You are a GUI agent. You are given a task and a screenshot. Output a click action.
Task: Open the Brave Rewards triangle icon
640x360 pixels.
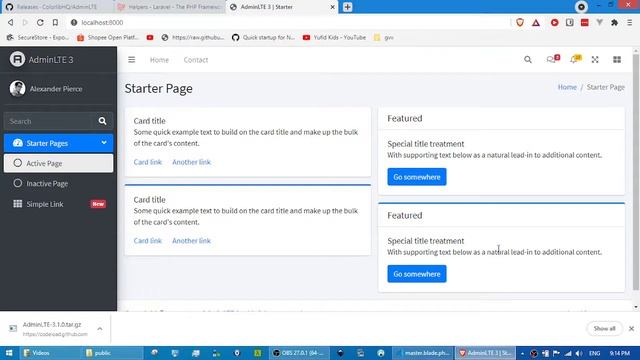536,23
